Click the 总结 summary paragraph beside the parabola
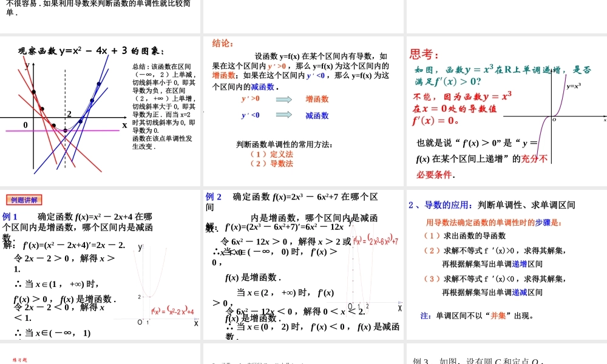The image size is (607, 364). 164,106
